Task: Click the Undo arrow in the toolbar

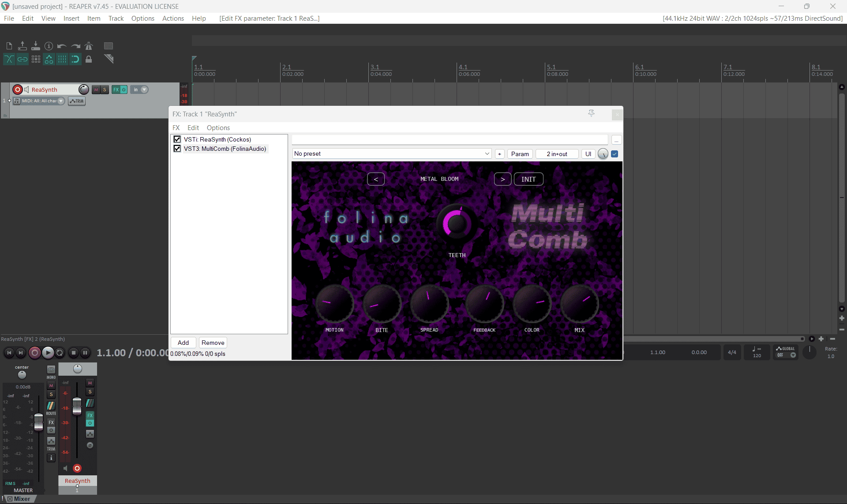Action: [62, 46]
